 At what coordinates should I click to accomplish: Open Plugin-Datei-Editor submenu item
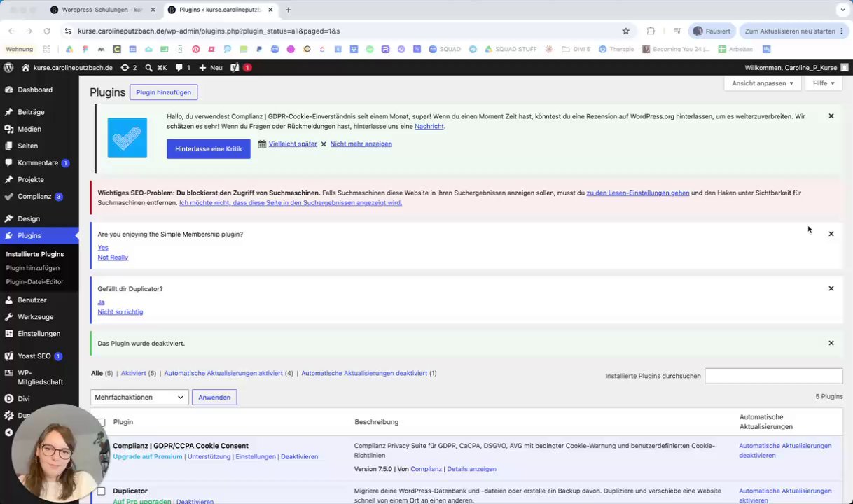(35, 281)
